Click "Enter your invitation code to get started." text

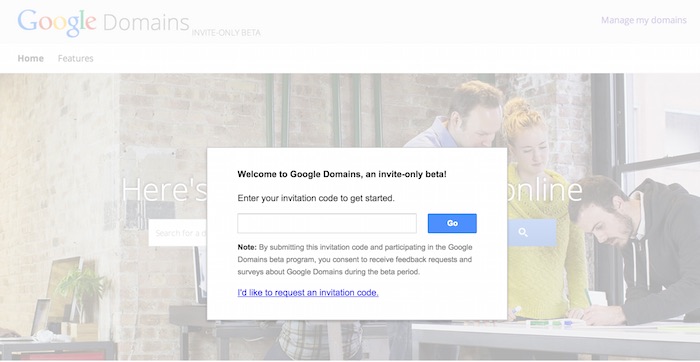coord(316,198)
